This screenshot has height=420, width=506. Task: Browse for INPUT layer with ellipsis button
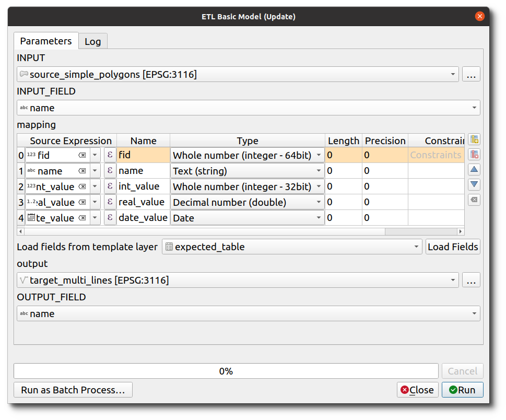[471, 75]
